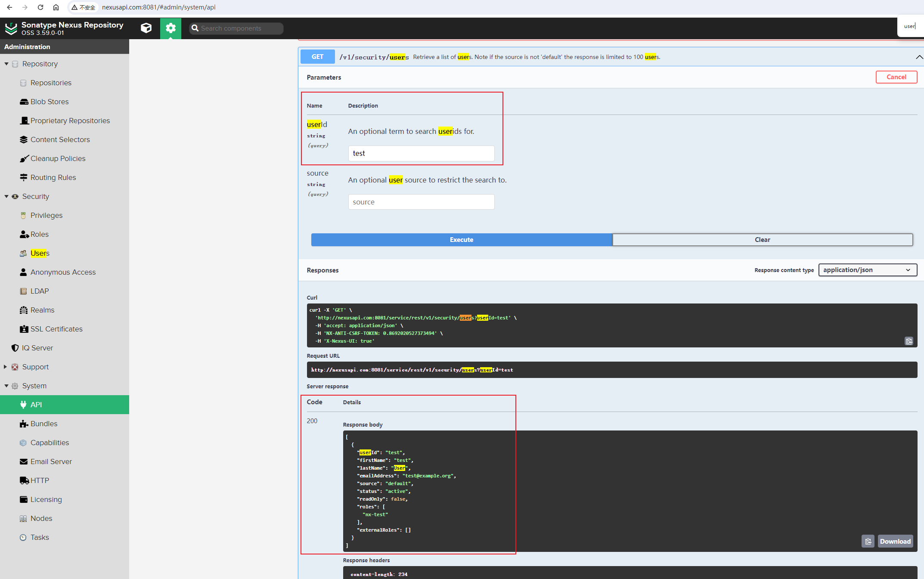Viewport: 924px width, 579px height.
Task: Copy the response body to clipboard
Action: pos(868,541)
